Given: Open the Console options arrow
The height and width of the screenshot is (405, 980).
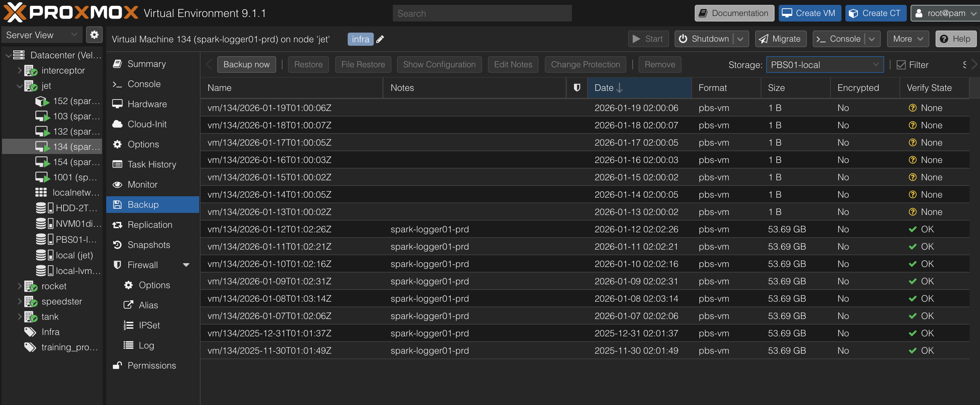Looking at the screenshot, I should tap(872, 39).
